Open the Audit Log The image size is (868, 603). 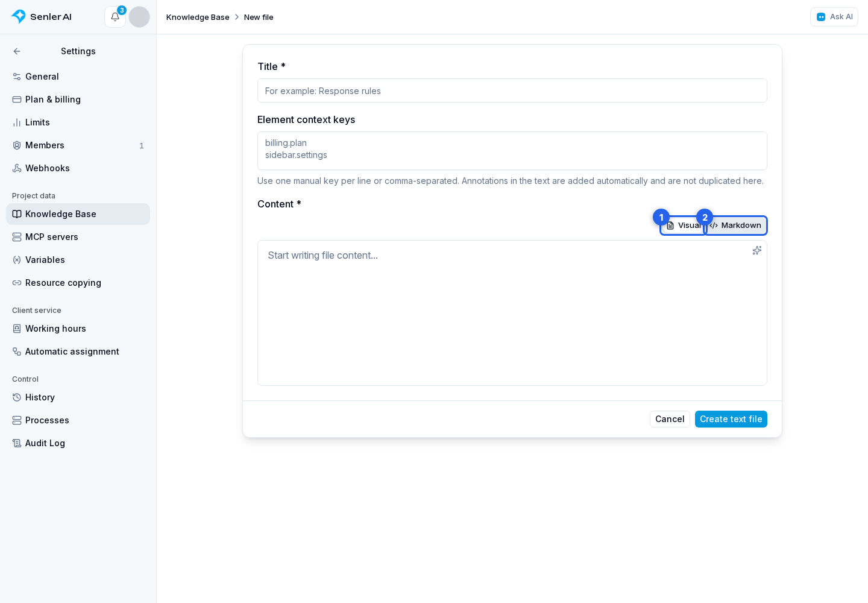pos(78,443)
